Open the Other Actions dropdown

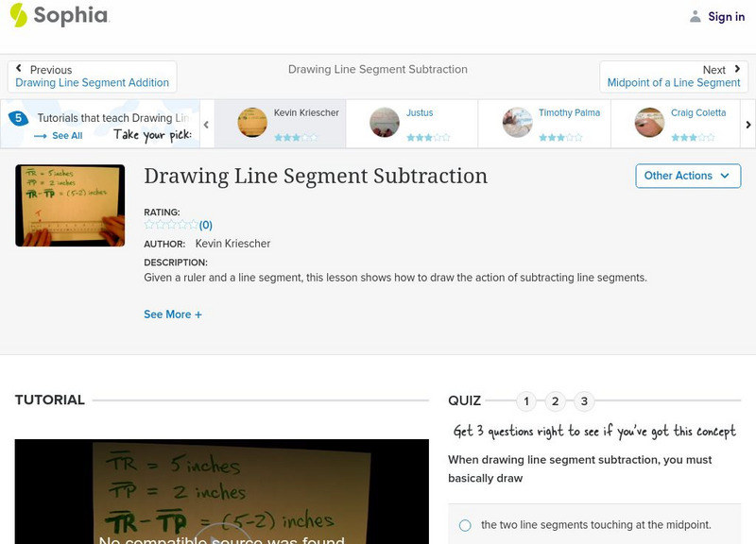(687, 176)
